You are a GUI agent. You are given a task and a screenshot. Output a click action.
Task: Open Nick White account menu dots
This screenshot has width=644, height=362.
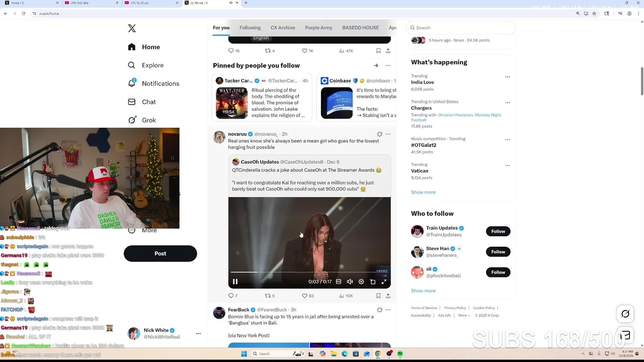click(198, 333)
